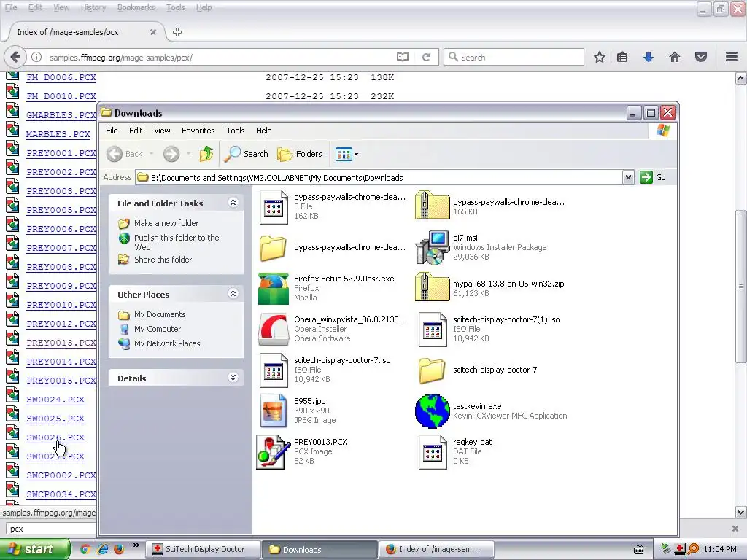Image resolution: width=747 pixels, height=560 pixels.
Task: Select the regkey.dat file icon
Action: [x=432, y=452]
